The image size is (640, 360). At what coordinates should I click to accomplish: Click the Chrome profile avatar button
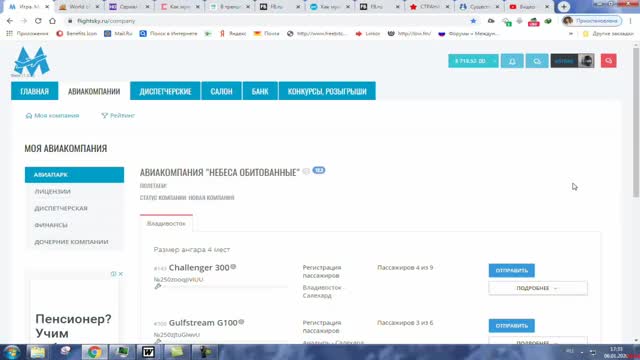coord(592,21)
